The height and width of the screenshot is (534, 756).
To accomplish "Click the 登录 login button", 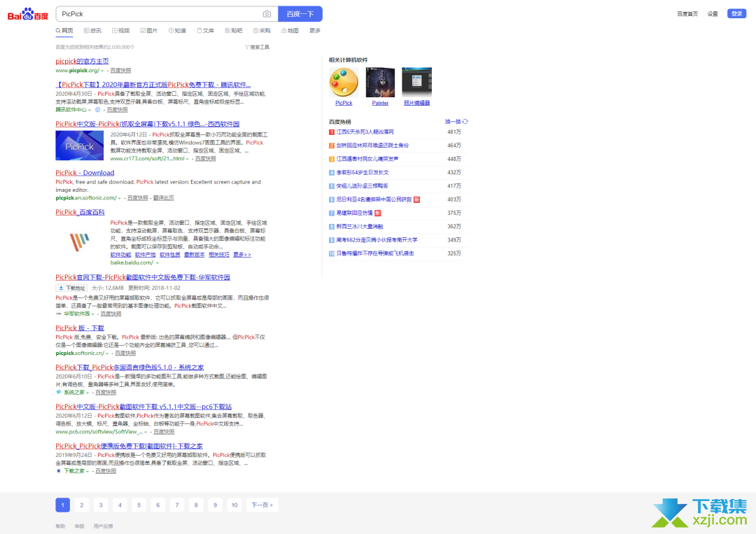I will pyautogui.click(x=736, y=13).
